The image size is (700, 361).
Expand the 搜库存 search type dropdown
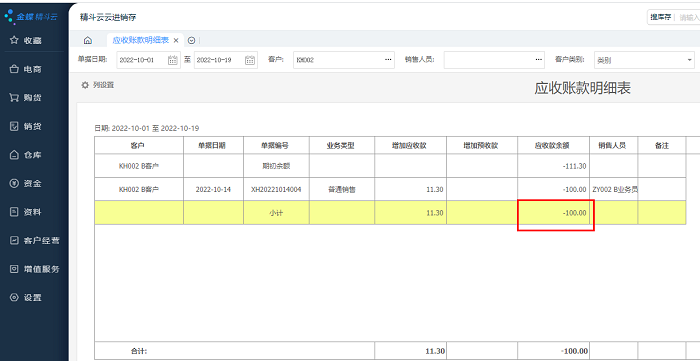click(660, 17)
